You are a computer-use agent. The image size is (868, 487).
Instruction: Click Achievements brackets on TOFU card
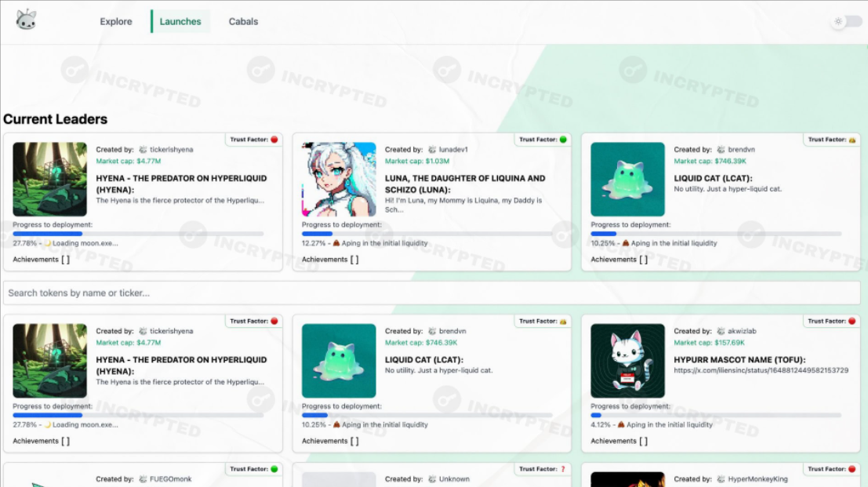pos(643,441)
